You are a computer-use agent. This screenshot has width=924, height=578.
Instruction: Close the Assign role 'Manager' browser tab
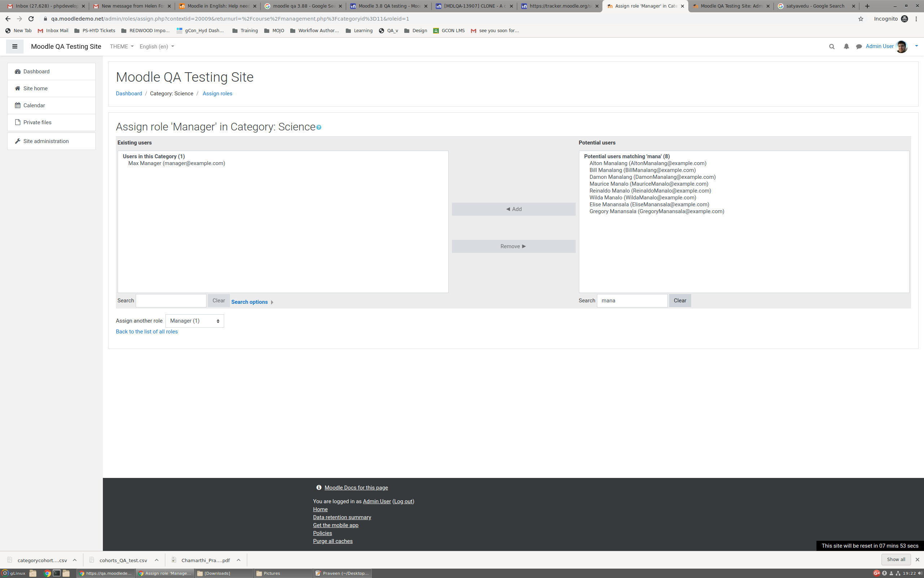pyautogui.click(x=682, y=6)
